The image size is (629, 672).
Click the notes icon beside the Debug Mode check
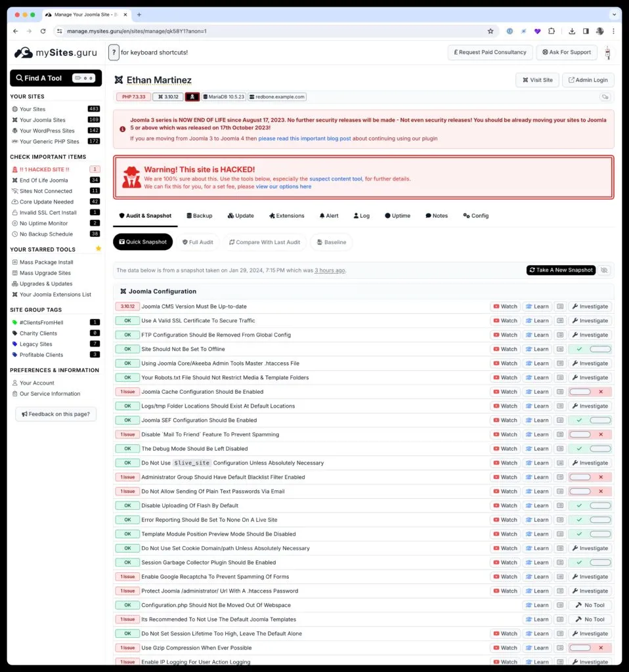[x=559, y=448]
